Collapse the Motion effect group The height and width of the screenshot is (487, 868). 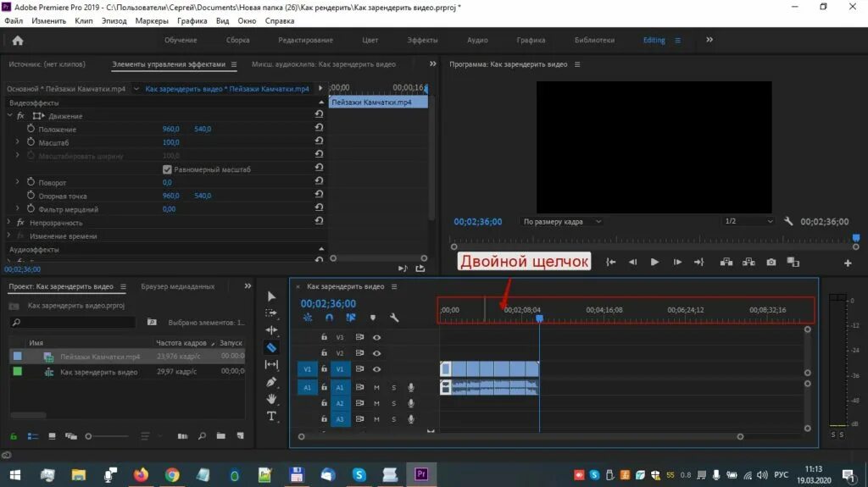pyautogui.click(x=9, y=116)
